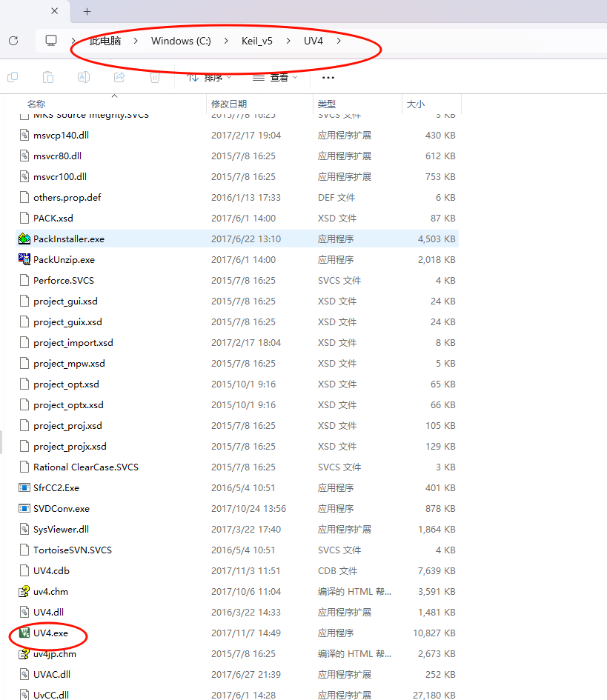Select the file named project_projx.xsd
Viewport: 607px width, 700px height.
click(70, 447)
